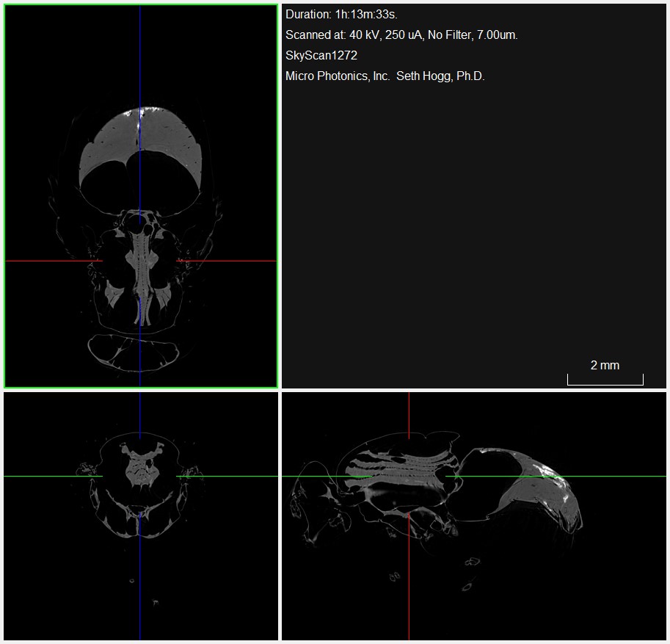The width and height of the screenshot is (670, 644).
Task: Click the crosshair intersection in the green-bordered view
Action: coord(139,261)
